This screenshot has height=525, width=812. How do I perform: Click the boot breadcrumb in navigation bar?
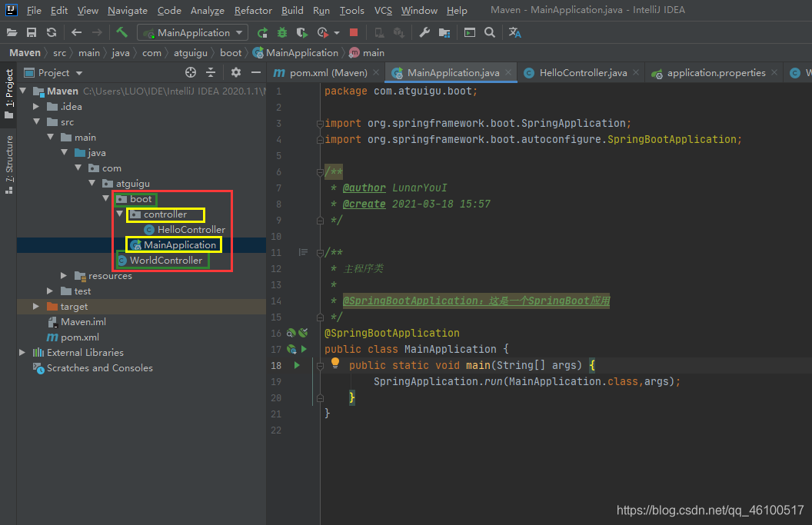tap(231, 53)
